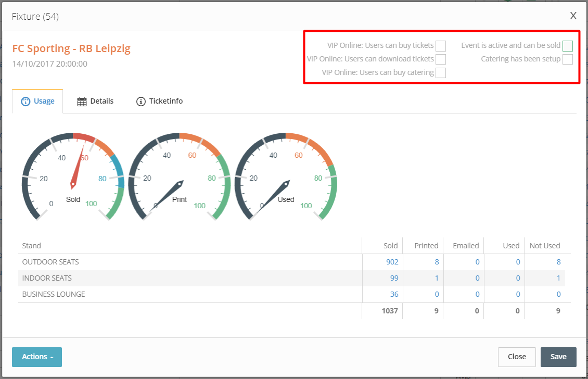Open the 1 printed link for Indoor Seats
The width and height of the screenshot is (588, 379).
click(437, 278)
